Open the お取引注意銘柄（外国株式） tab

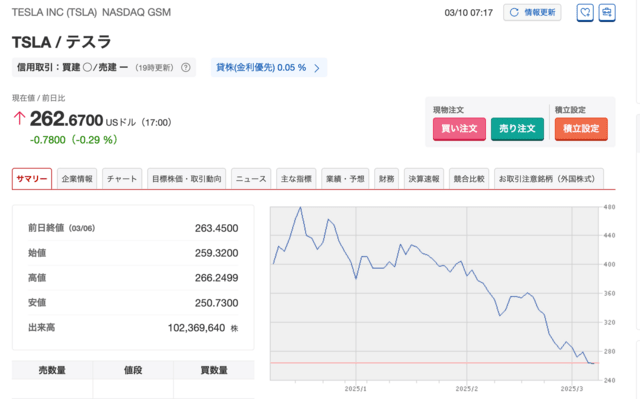[x=549, y=179]
